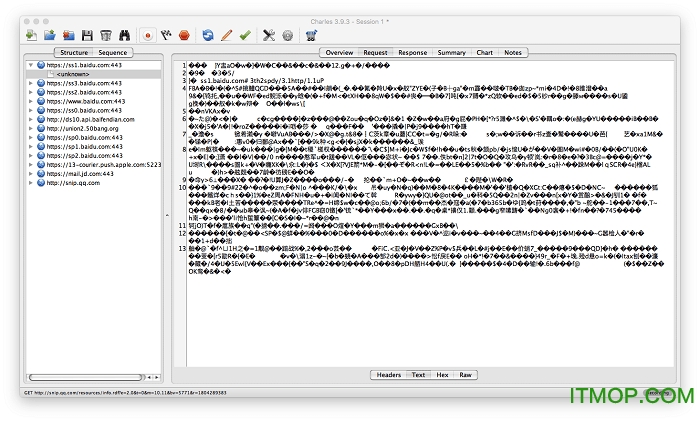The height and width of the screenshot is (421, 700).
Task: Expand the www.baidu.com:443 tree node
Action: (x=29, y=101)
